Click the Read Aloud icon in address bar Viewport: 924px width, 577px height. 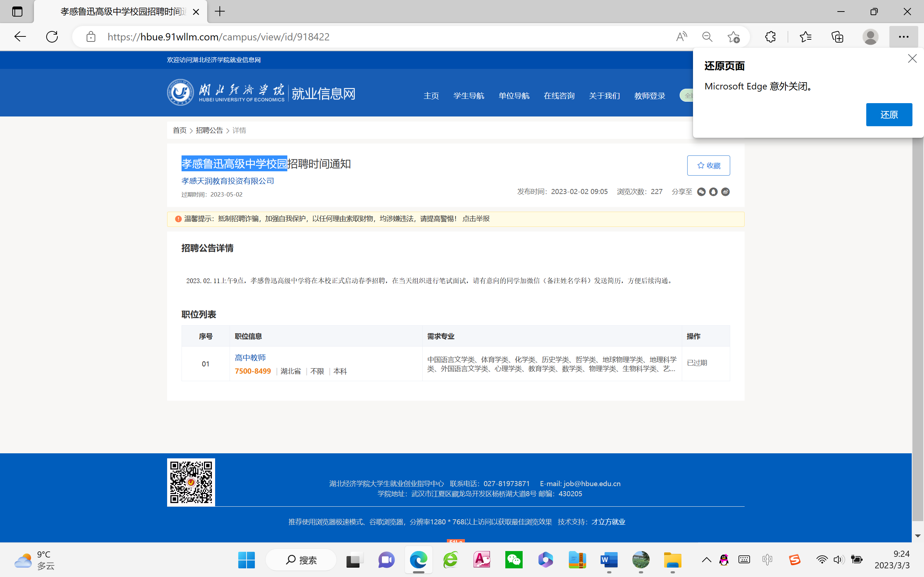coord(681,37)
